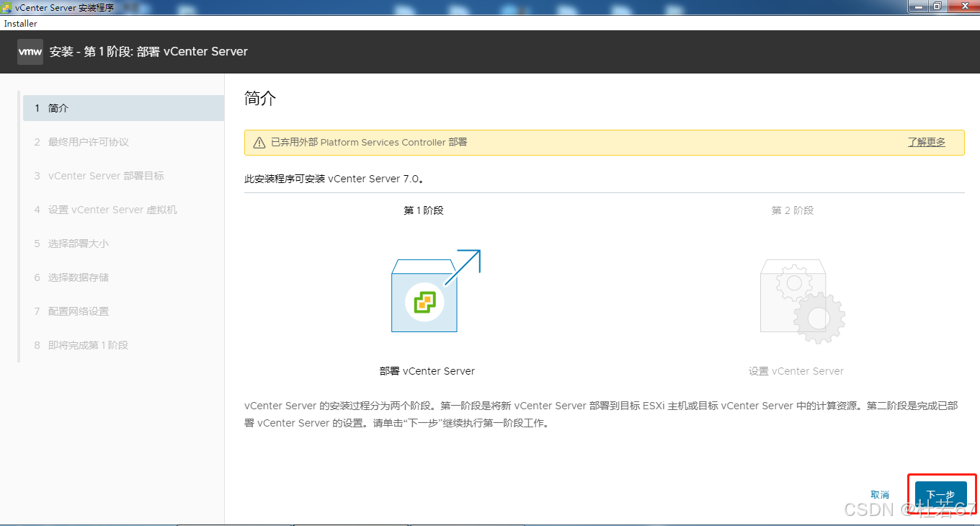Click the 简介 page heading
The height and width of the screenshot is (526, 980).
pos(260,99)
